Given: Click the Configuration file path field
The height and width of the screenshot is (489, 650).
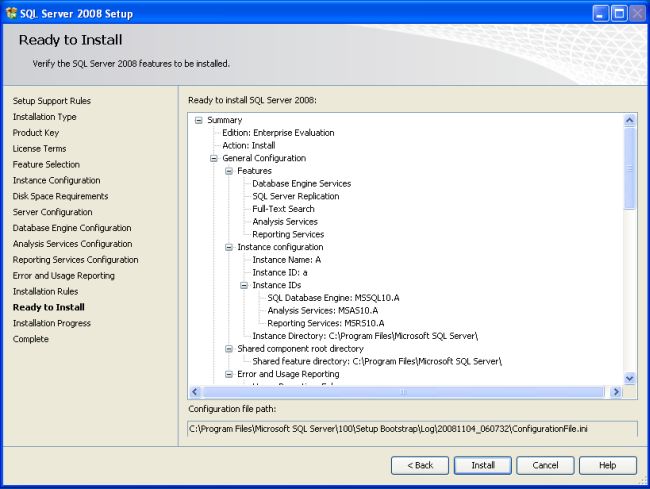Looking at the screenshot, I should click(412, 429).
